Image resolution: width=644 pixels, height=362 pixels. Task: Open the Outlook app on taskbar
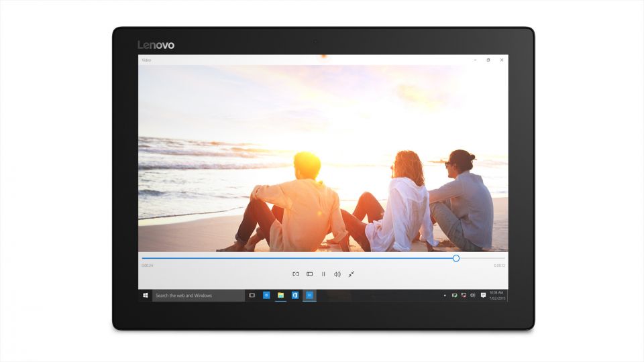295,295
